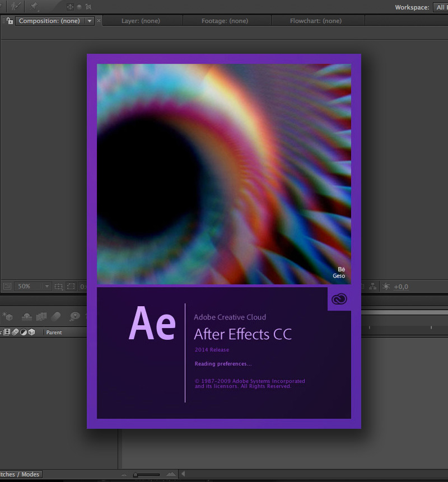This screenshot has height=482, width=448.
Task: Enable Frame Blending for all layers
Action: [x=41, y=316]
